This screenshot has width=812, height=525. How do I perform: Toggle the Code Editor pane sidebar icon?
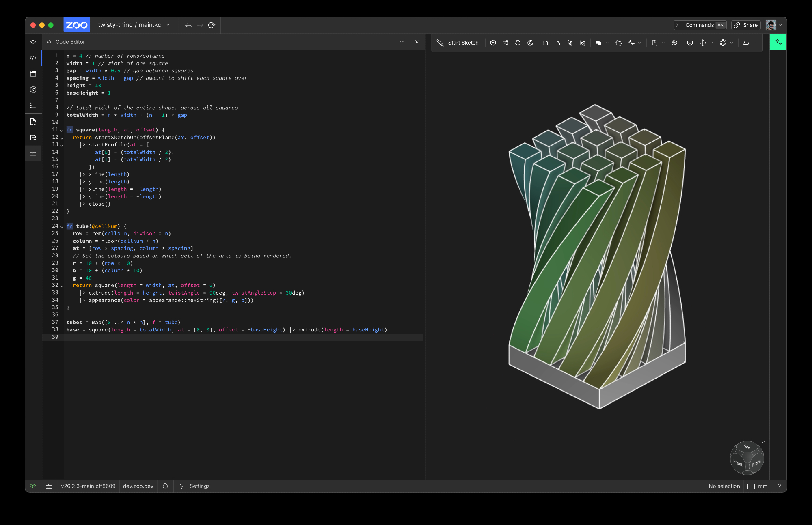33,58
